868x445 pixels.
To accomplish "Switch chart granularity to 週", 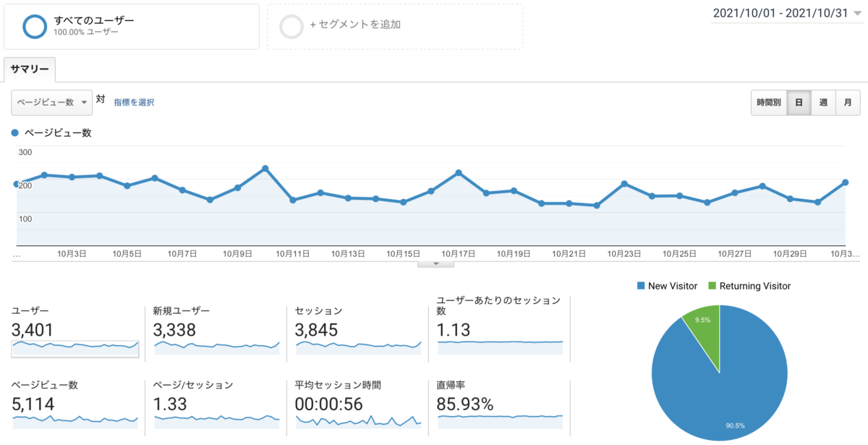I will point(823,103).
